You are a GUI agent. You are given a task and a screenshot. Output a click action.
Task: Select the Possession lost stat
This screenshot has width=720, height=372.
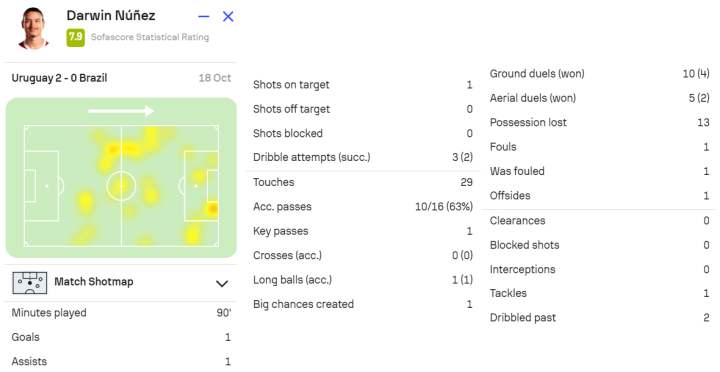599,123
